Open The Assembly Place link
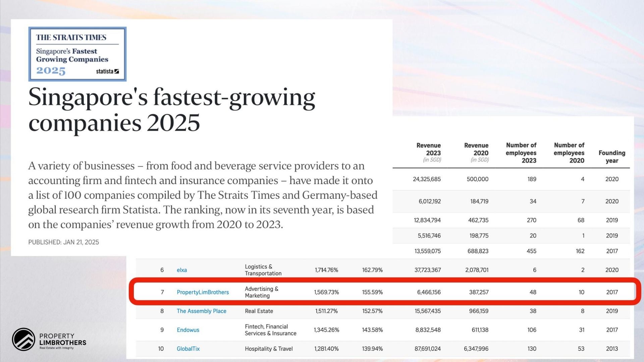The image size is (644, 362). pyautogui.click(x=201, y=311)
